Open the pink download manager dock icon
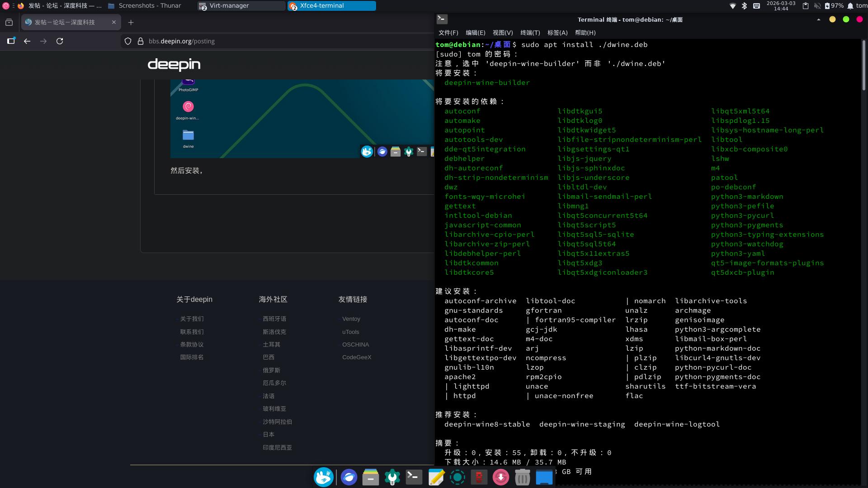Image resolution: width=868 pixels, height=488 pixels. pyautogui.click(x=500, y=477)
